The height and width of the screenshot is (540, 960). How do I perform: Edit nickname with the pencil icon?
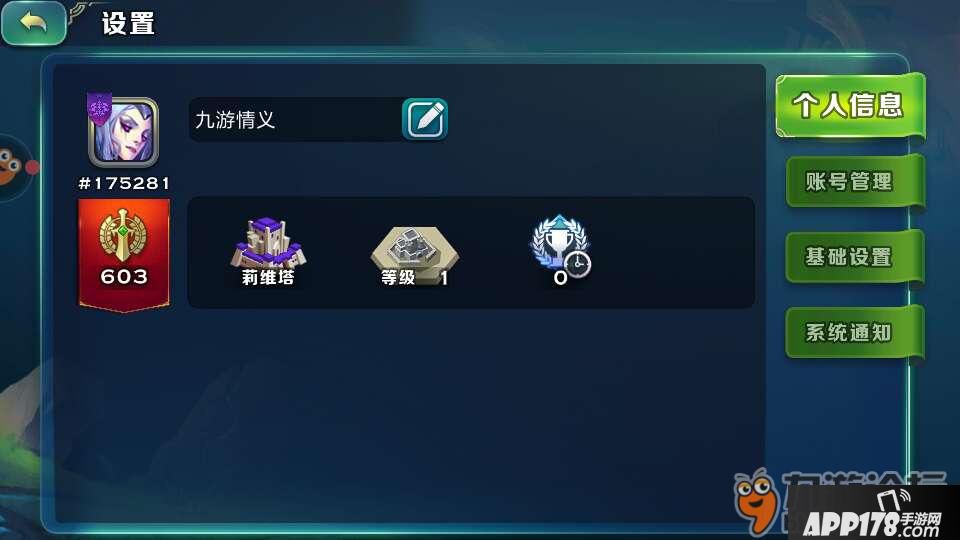pos(425,119)
